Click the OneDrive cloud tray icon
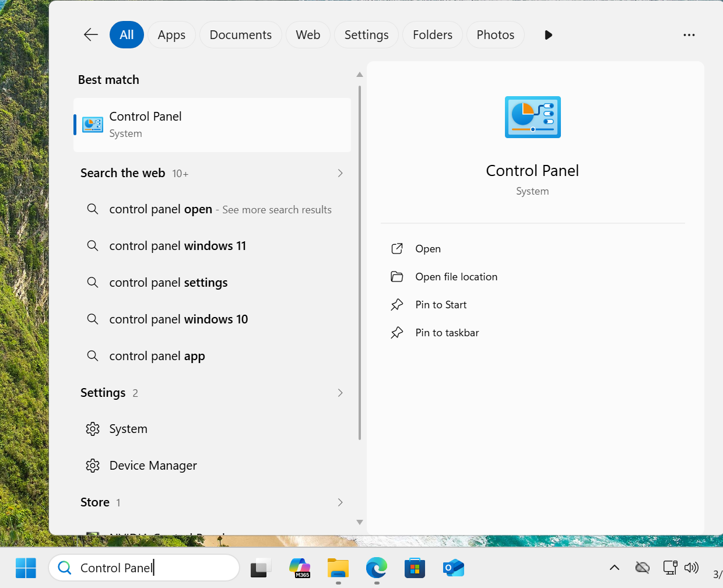The width and height of the screenshot is (723, 588). click(643, 568)
